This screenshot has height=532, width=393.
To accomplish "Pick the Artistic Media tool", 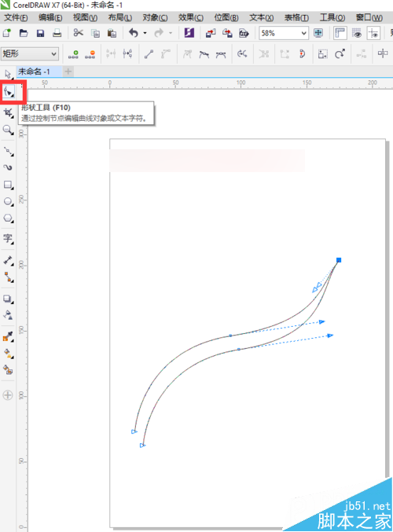I will tap(8, 167).
